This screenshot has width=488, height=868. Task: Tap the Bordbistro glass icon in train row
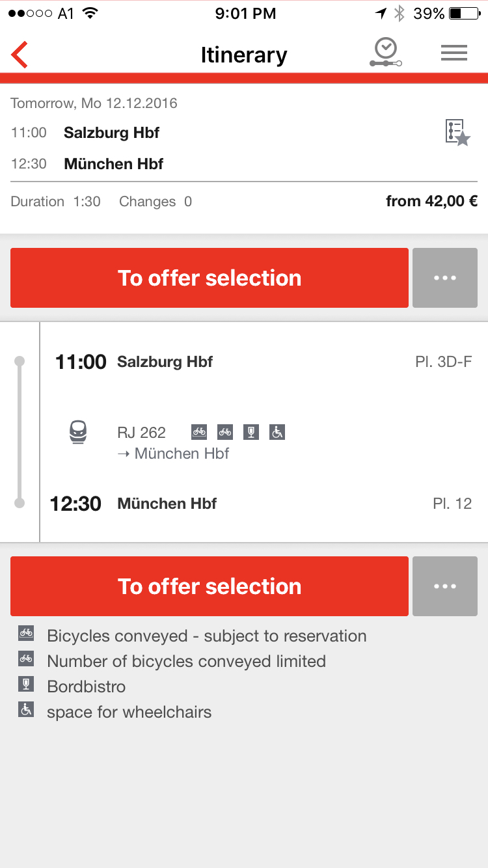tap(251, 431)
